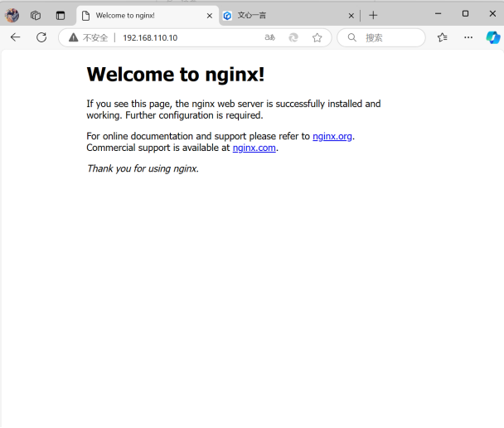Screen dimensions: 504x428
Task: Open the workspaces icon
Action: coord(36,15)
